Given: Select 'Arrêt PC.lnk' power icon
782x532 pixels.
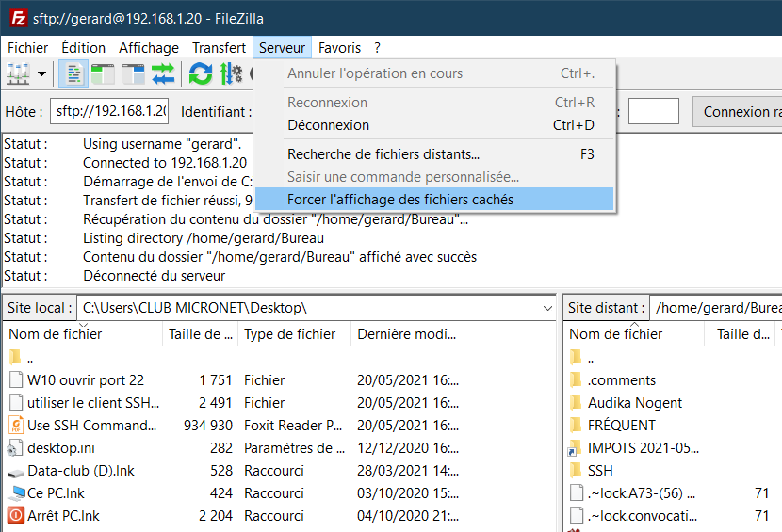Looking at the screenshot, I should point(16,515).
